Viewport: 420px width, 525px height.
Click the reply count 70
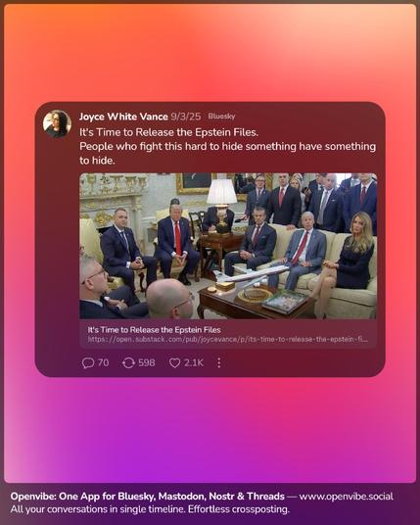(103, 363)
